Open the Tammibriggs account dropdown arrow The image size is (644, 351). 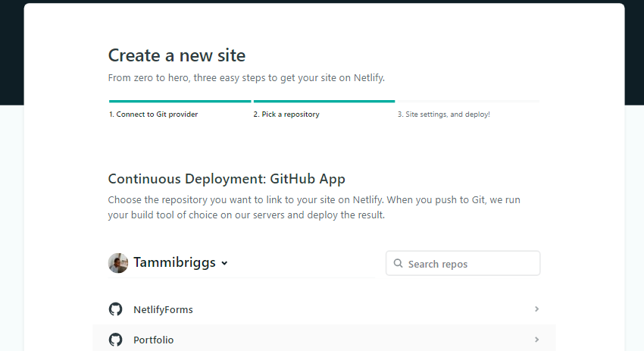(x=224, y=263)
